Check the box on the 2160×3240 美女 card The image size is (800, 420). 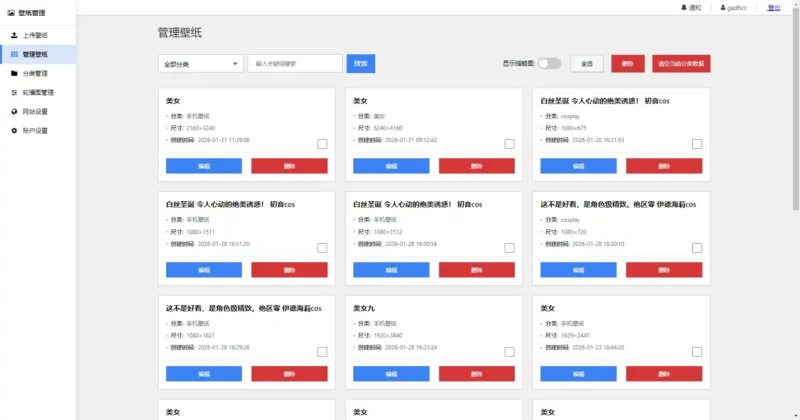(322, 144)
